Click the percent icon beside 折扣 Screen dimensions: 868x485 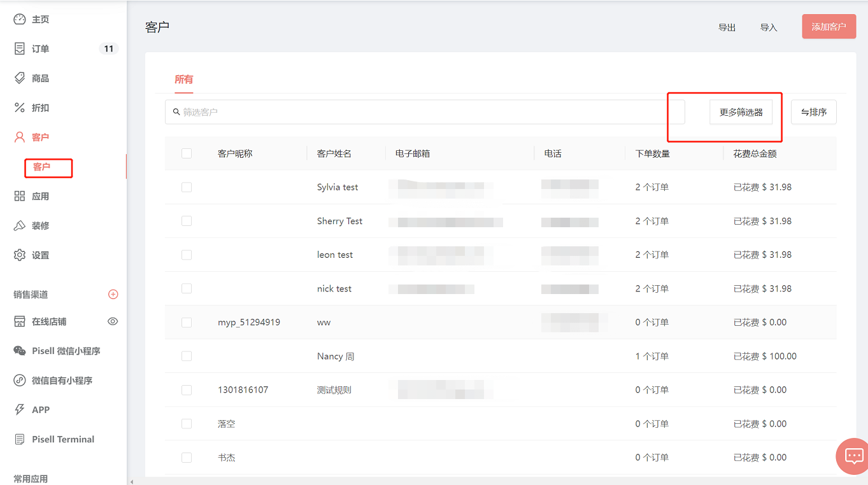click(x=20, y=108)
